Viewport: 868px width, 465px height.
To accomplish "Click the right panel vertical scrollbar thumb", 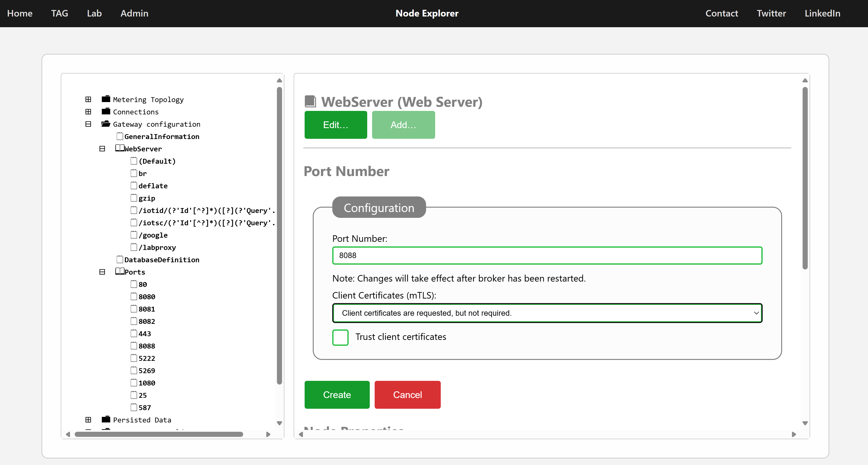I will 805,178.
